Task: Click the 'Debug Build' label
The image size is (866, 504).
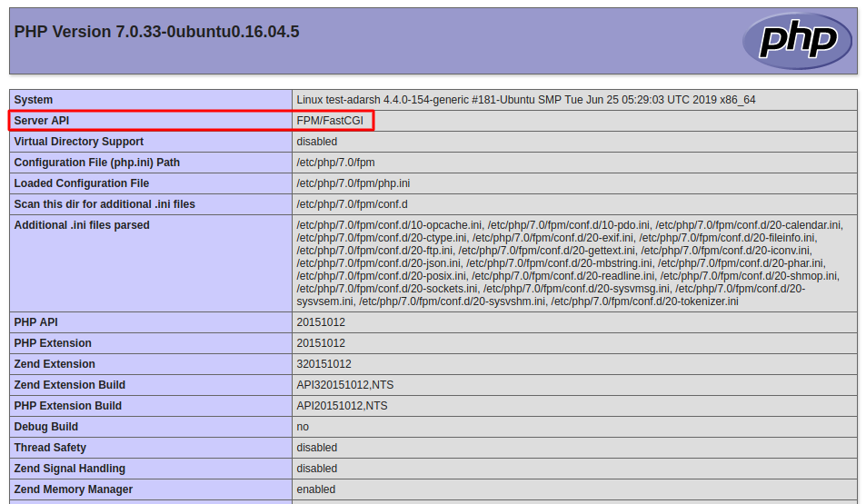Action: (45, 428)
